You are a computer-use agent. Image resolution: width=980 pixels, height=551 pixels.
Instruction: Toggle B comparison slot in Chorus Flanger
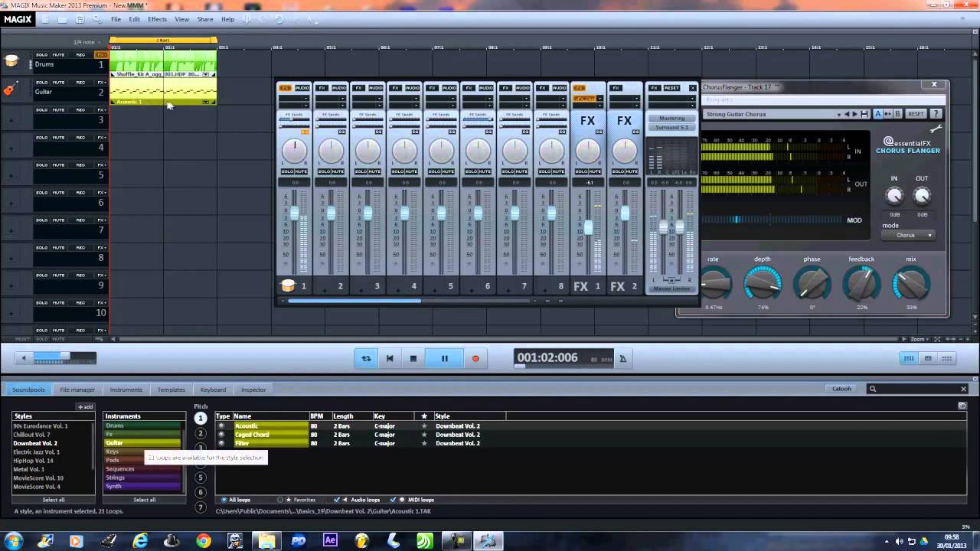pyautogui.click(x=897, y=114)
